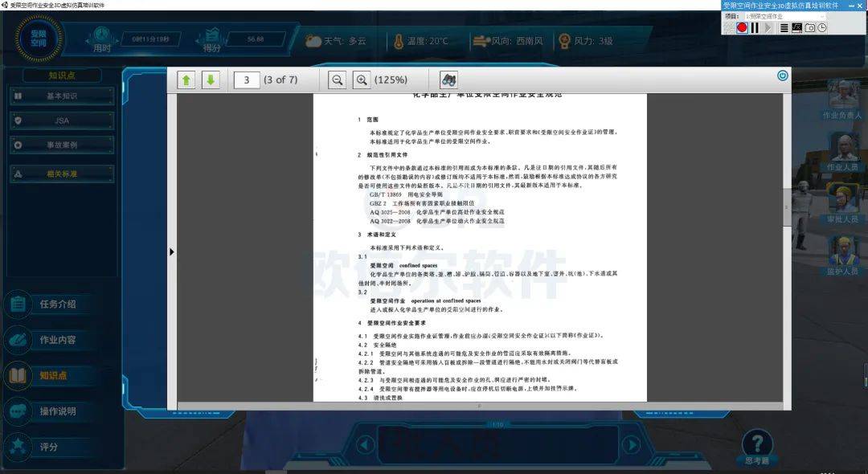This screenshot has height=474, width=868.
Task: Click the thermometer temperature icon
Action: 399,41
